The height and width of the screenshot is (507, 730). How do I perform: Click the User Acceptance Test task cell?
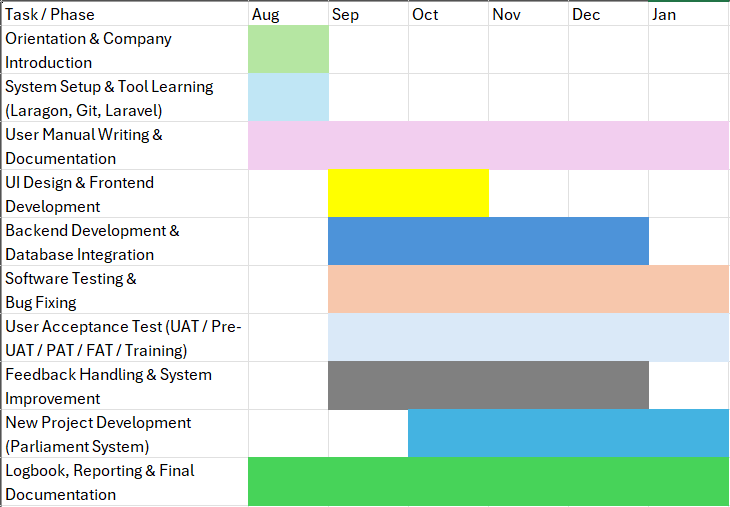pos(124,338)
